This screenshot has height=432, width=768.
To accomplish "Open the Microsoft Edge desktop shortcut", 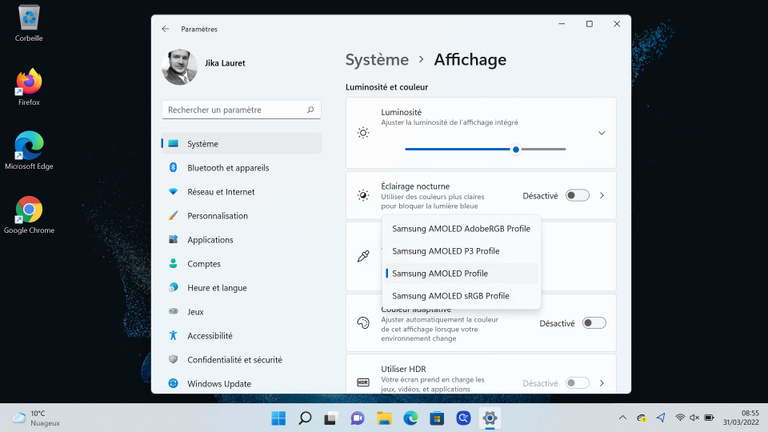I will (x=29, y=151).
